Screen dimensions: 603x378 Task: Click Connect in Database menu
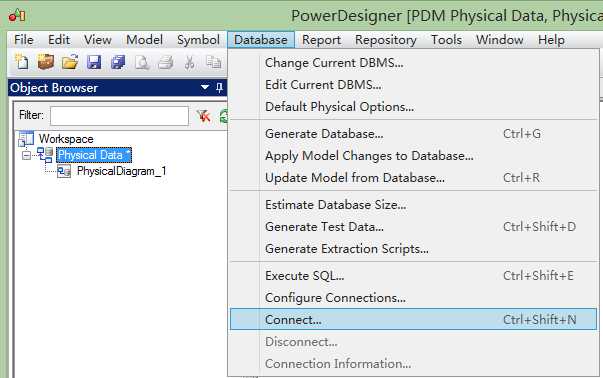(x=413, y=319)
